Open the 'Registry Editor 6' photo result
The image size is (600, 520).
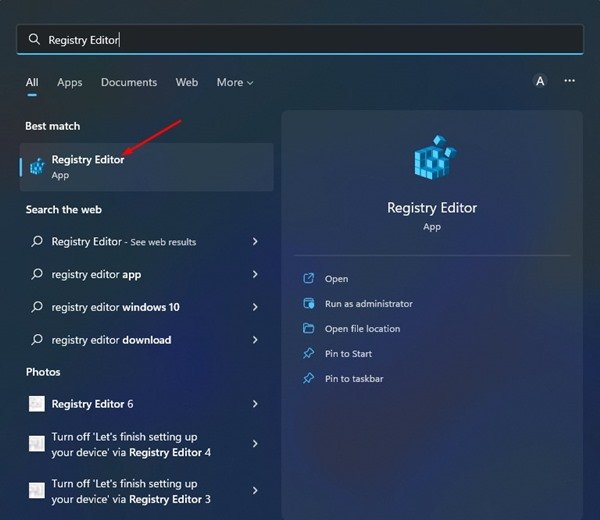click(x=147, y=404)
